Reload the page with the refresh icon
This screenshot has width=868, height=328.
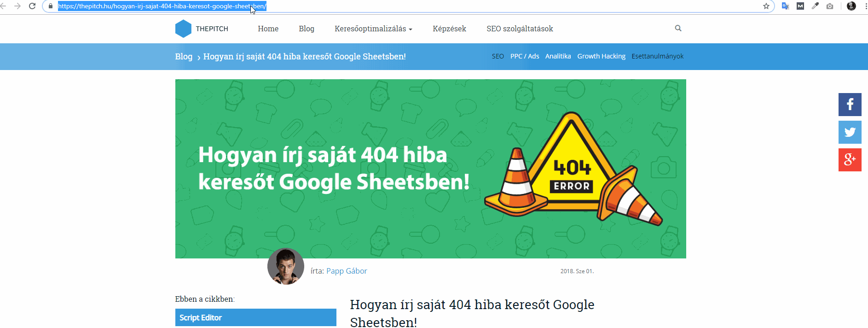pyautogui.click(x=32, y=6)
